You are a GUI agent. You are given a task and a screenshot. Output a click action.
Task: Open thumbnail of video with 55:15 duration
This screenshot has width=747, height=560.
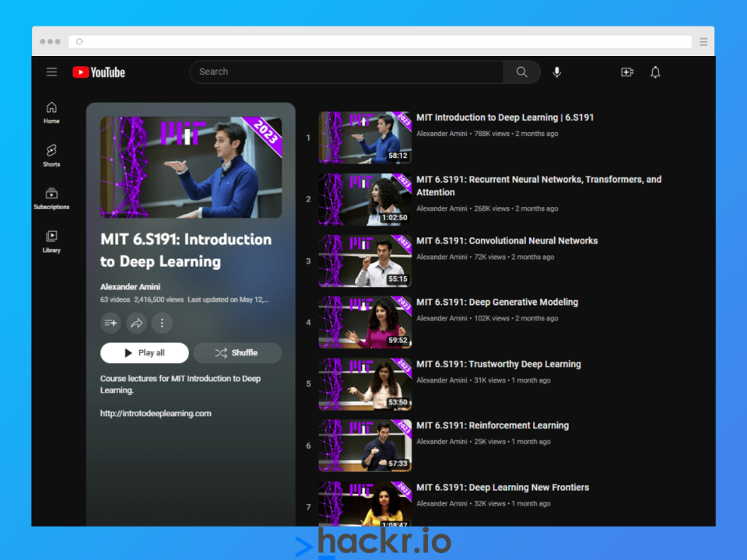pos(365,261)
